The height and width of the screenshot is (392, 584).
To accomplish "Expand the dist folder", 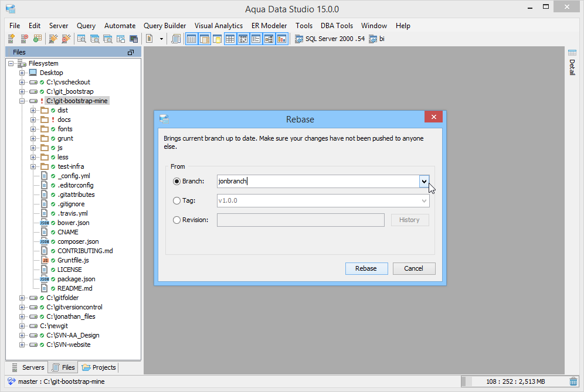I will 33,110.
